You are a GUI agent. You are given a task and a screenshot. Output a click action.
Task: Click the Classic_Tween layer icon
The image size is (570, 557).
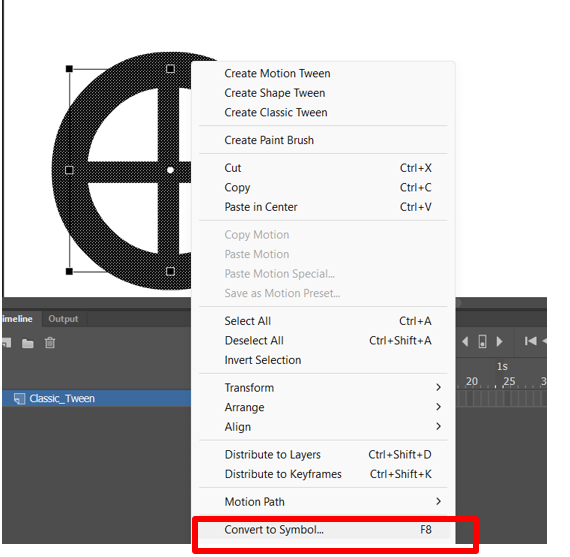pos(19,398)
